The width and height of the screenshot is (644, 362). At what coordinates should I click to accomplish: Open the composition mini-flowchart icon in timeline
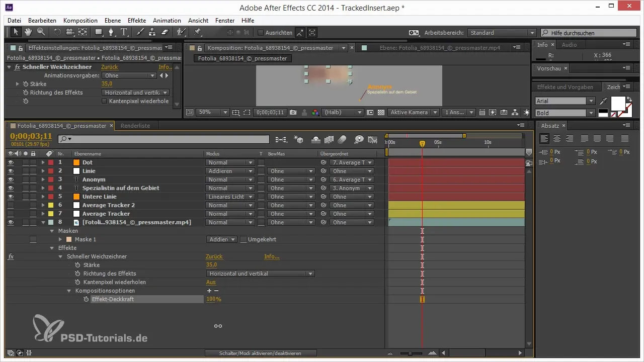pyautogui.click(x=281, y=139)
